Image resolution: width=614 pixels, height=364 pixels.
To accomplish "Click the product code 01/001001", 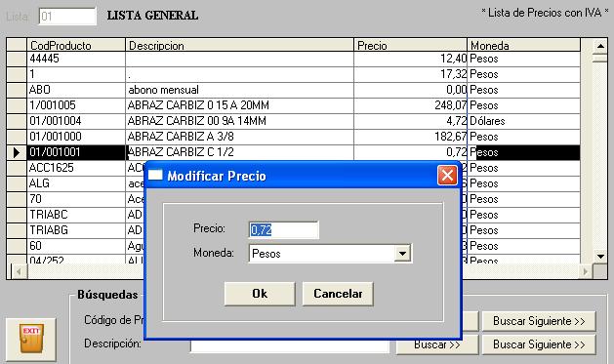I will 76,152.
